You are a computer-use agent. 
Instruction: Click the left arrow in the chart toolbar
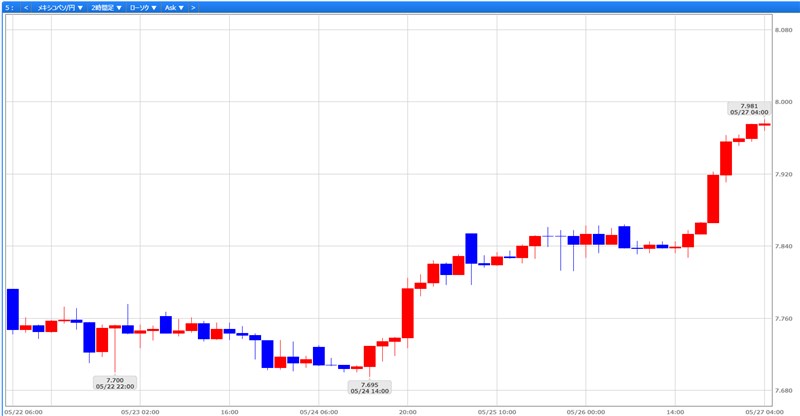coord(26,7)
